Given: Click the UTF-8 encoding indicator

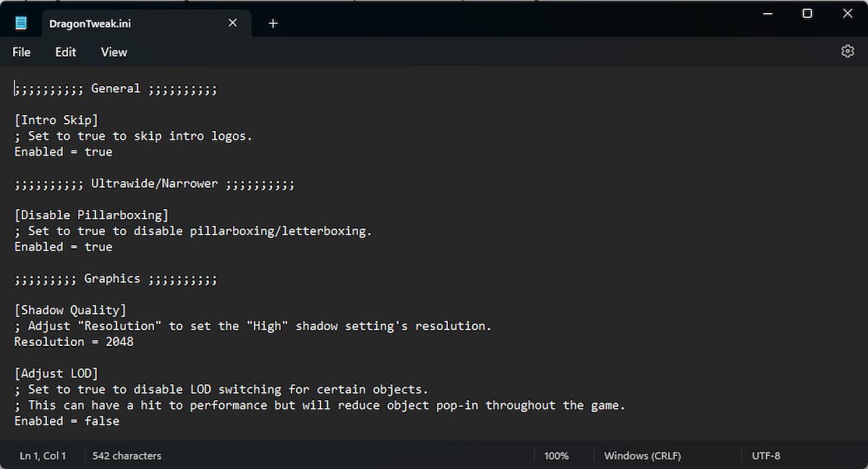Looking at the screenshot, I should 766,456.
